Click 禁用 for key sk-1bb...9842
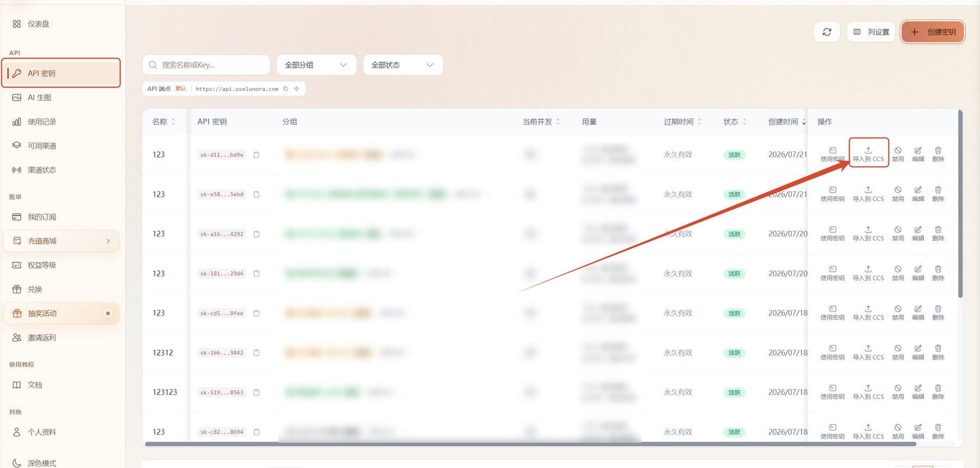This screenshot has height=468, width=980. (898, 352)
